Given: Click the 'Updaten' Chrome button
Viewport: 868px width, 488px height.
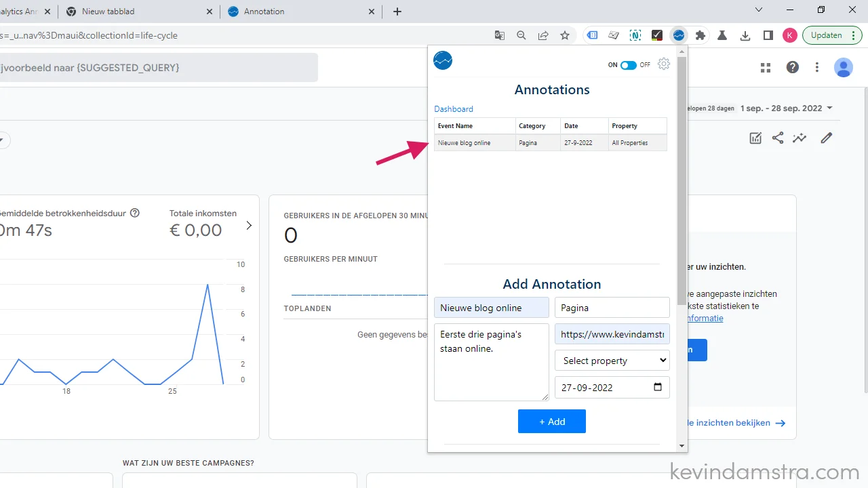Looking at the screenshot, I should click(833, 35).
